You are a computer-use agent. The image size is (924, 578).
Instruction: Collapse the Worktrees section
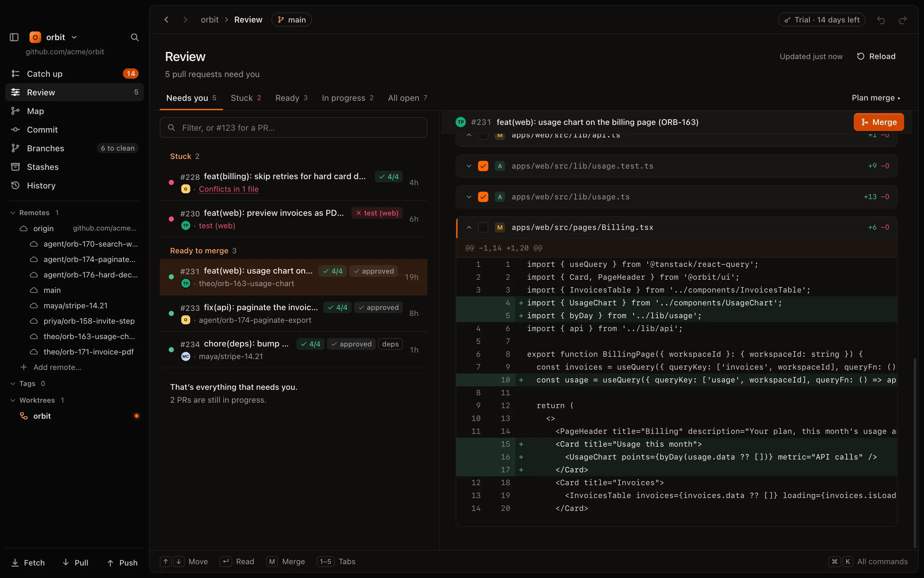pyautogui.click(x=13, y=400)
